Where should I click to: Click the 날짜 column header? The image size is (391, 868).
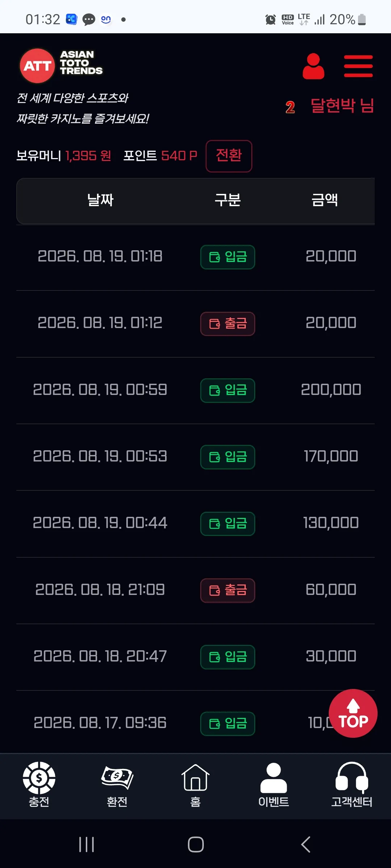coord(100,200)
